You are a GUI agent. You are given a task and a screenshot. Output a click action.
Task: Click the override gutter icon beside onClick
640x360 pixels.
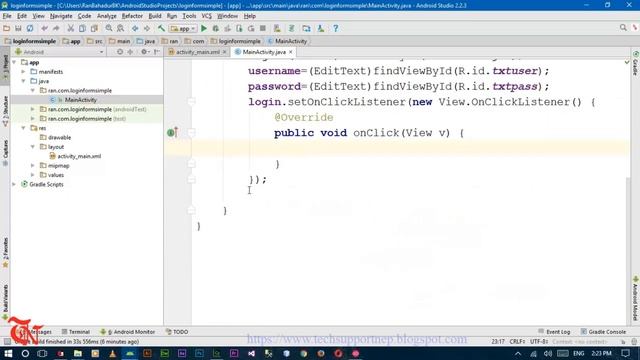pos(172,132)
